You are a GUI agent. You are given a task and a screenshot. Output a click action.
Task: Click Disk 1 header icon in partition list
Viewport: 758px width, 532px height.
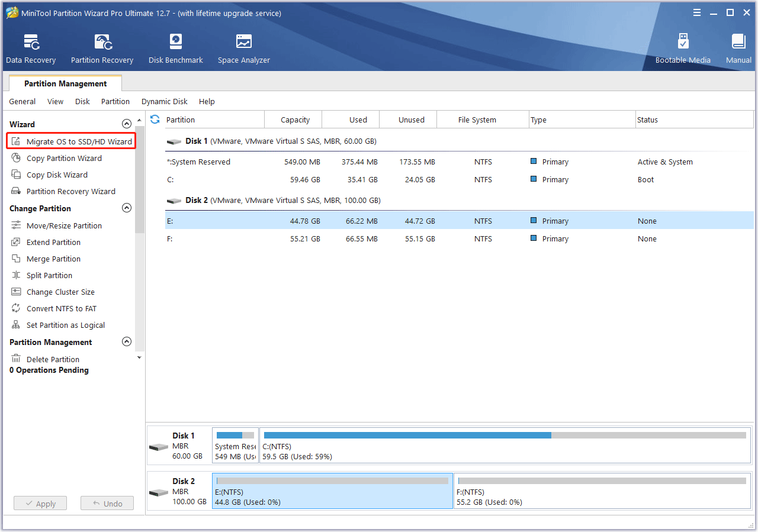click(x=174, y=142)
